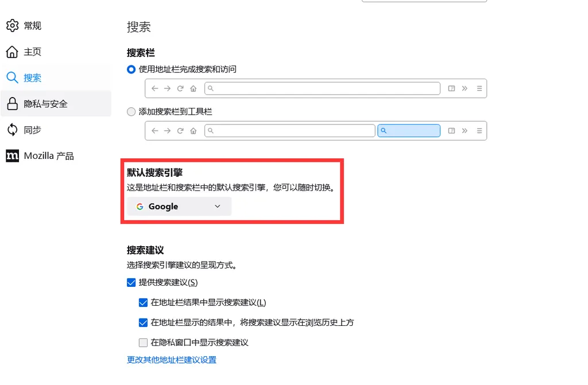Toggle 提供搜索建议(S) checkbox
The width and height of the screenshot is (588, 385).
pyautogui.click(x=131, y=282)
